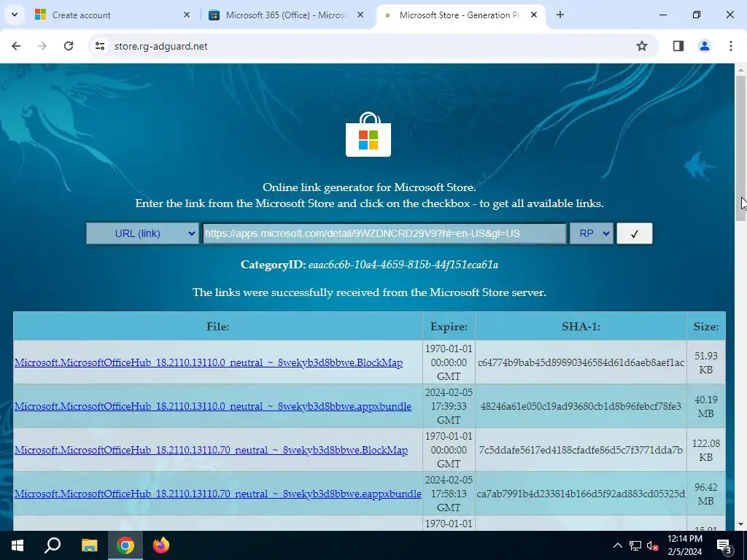Click the 96.42 MB size cell
The height and width of the screenshot is (560, 747).
coord(706,494)
